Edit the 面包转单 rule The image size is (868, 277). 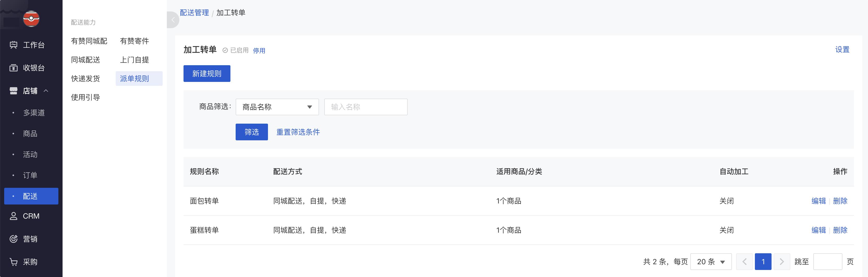coord(818,201)
